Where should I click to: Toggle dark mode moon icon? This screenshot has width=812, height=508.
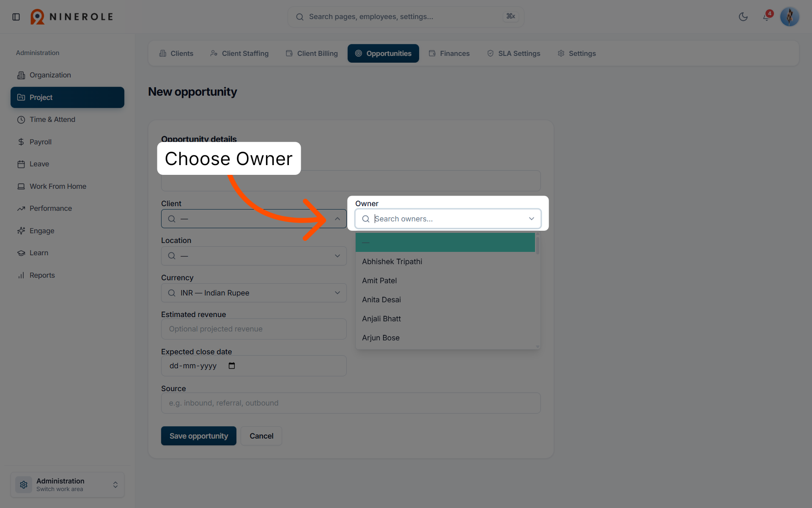tap(743, 17)
